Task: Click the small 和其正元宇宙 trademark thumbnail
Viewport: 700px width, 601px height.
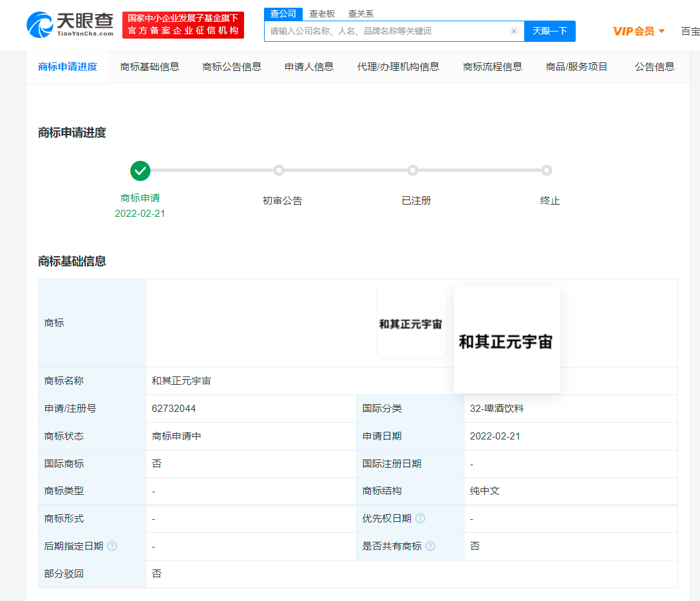Action: 411,324
